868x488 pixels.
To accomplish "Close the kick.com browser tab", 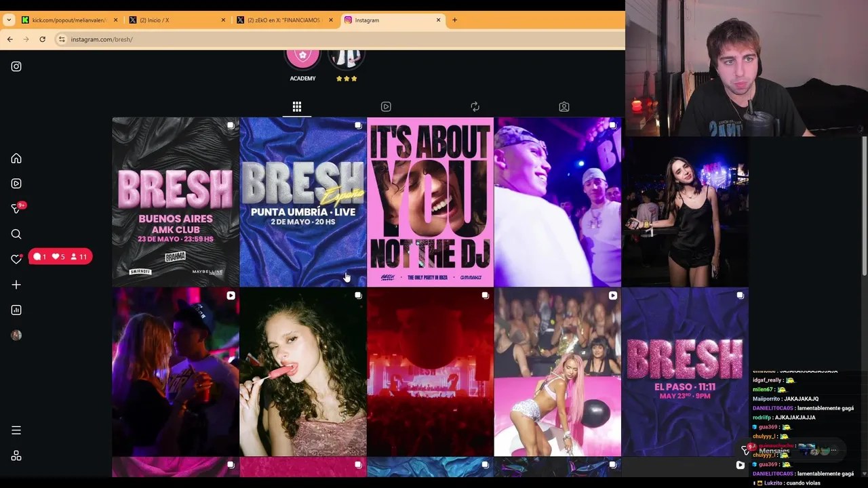I will (115, 20).
